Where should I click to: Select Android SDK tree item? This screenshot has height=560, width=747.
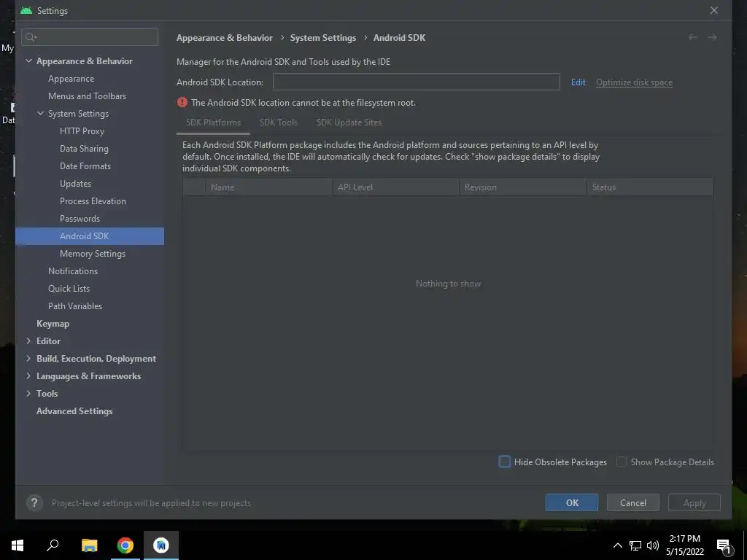pos(90,236)
